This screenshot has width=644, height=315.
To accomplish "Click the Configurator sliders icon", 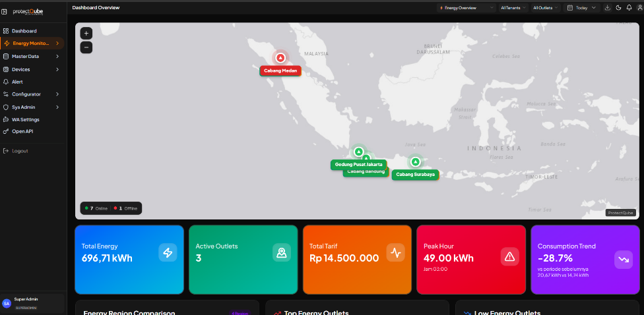I will [x=6, y=94].
